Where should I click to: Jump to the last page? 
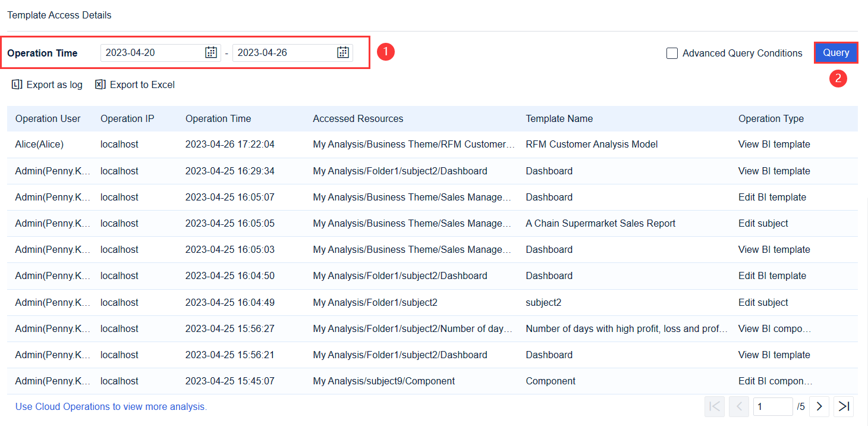[844, 406]
